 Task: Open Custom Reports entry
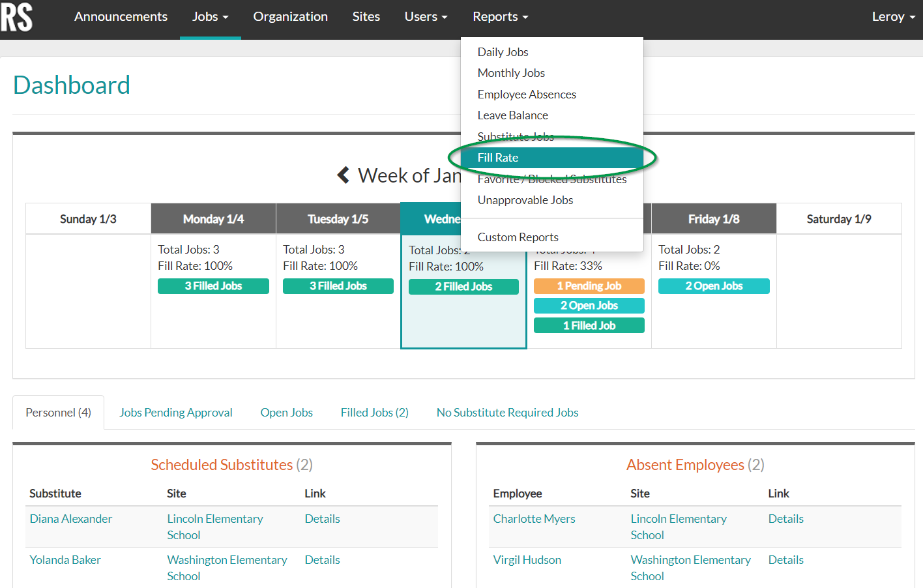point(551,237)
